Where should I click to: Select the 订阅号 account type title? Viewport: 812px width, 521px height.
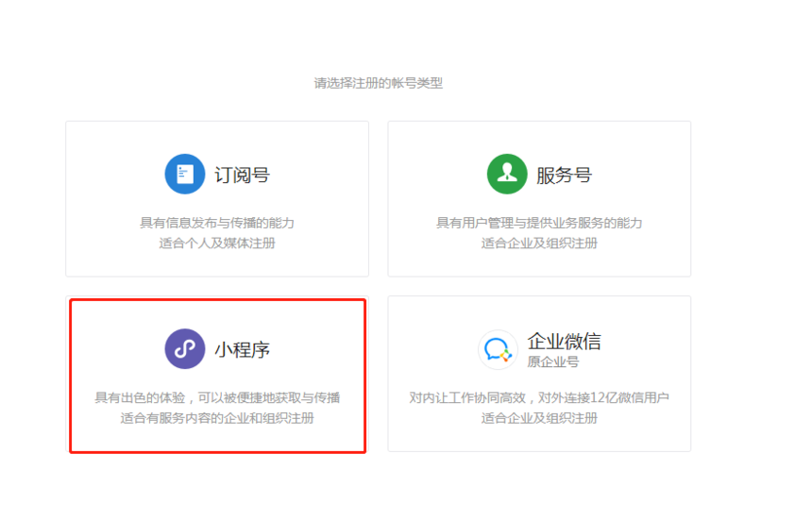pyautogui.click(x=243, y=175)
